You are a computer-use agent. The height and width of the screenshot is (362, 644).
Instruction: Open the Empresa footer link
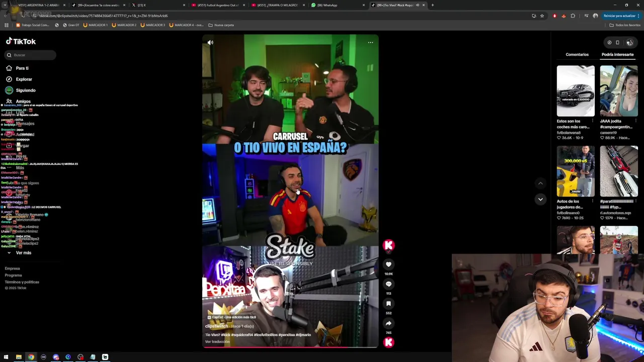(x=13, y=268)
